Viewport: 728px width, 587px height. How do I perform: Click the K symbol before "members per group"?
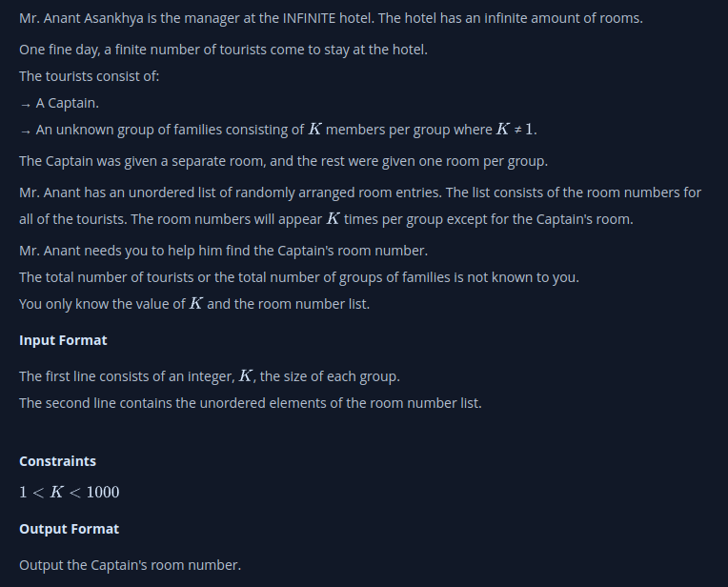[314, 130]
